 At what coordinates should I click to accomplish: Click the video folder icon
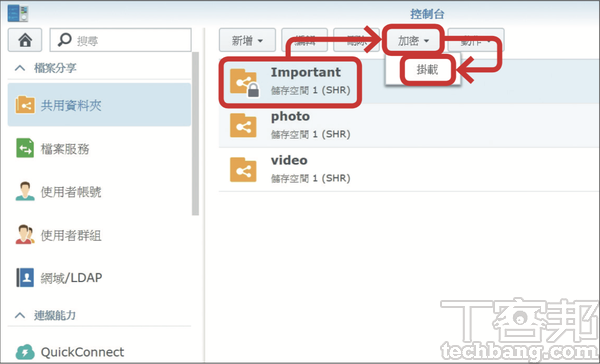(x=243, y=170)
